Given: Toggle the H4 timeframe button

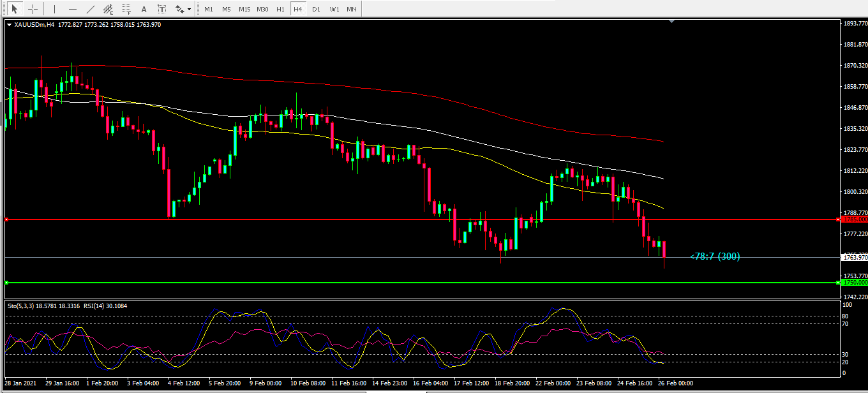Looking at the screenshot, I should [297, 9].
